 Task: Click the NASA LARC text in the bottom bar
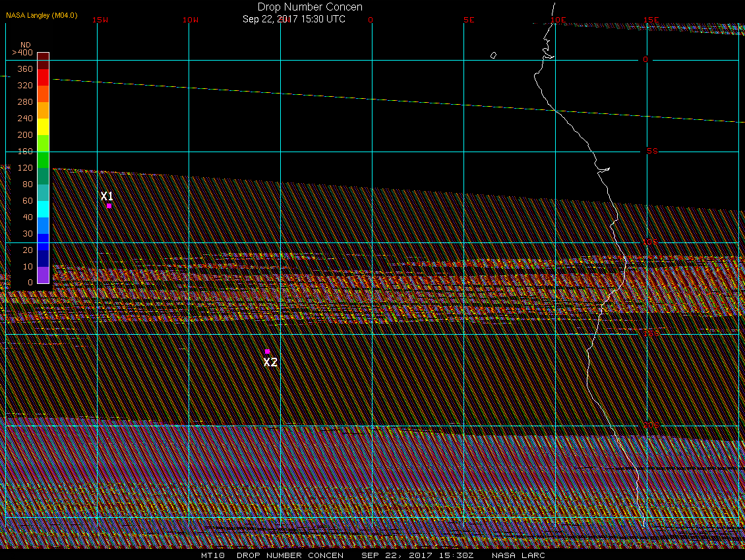click(520, 555)
